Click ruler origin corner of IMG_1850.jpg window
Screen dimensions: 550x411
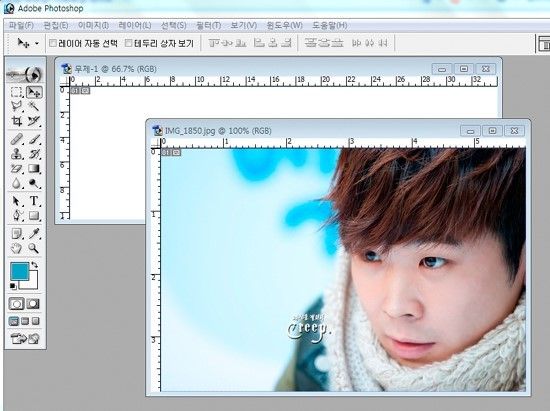coord(155,143)
